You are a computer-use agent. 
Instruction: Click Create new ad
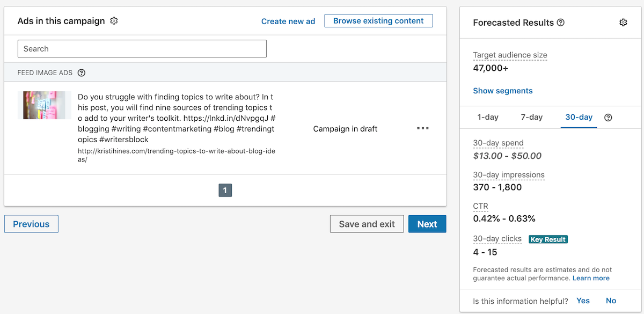point(288,21)
